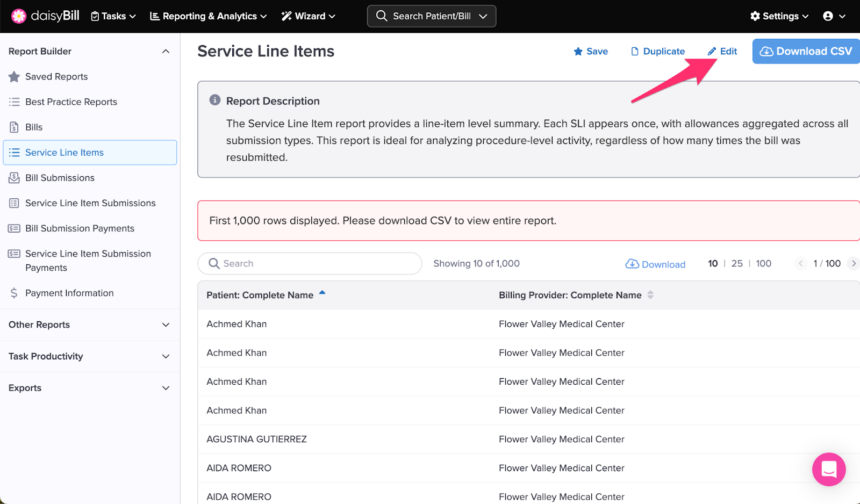This screenshot has height=504, width=860.
Task: Click the star icon beside Saved Reports
Action: pyautogui.click(x=14, y=77)
